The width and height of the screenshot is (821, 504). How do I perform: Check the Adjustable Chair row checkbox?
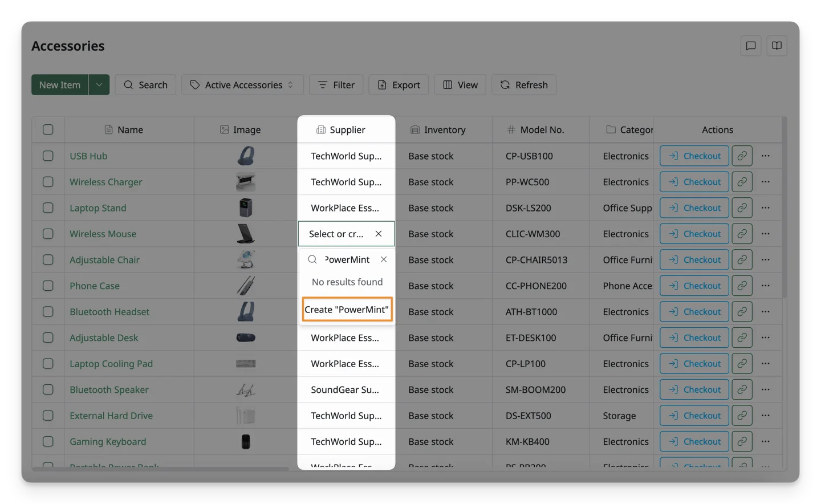coord(48,260)
